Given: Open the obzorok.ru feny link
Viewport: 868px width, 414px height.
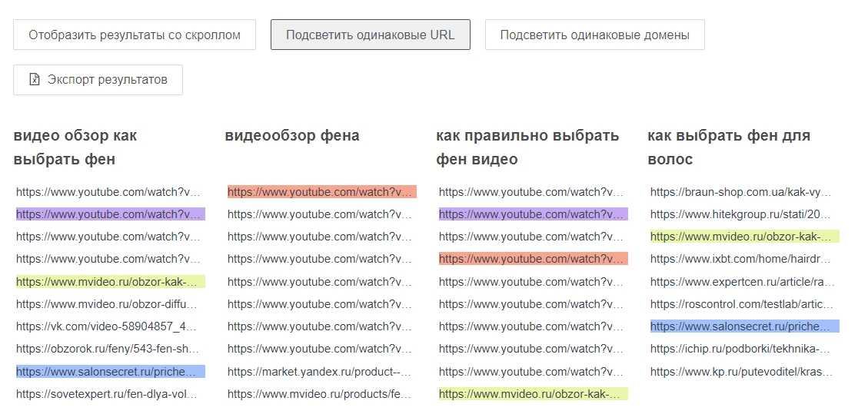Looking at the screenshot, I should tap(107, 349).
